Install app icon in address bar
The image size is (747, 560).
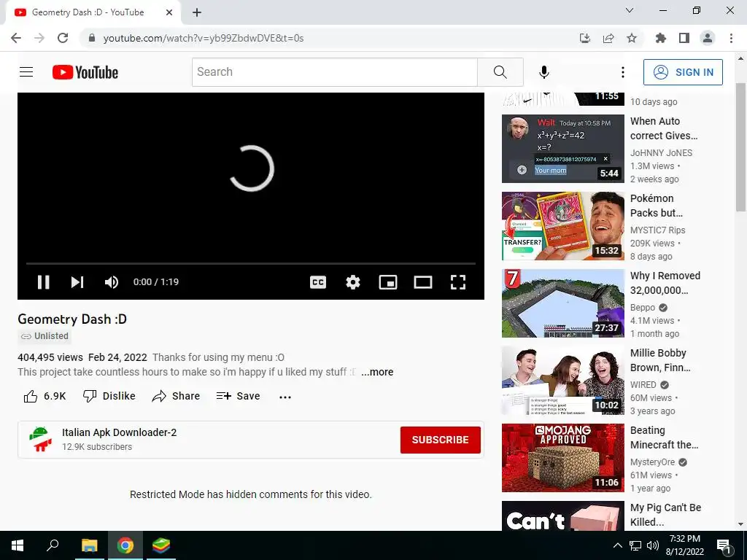pos(585,38)
